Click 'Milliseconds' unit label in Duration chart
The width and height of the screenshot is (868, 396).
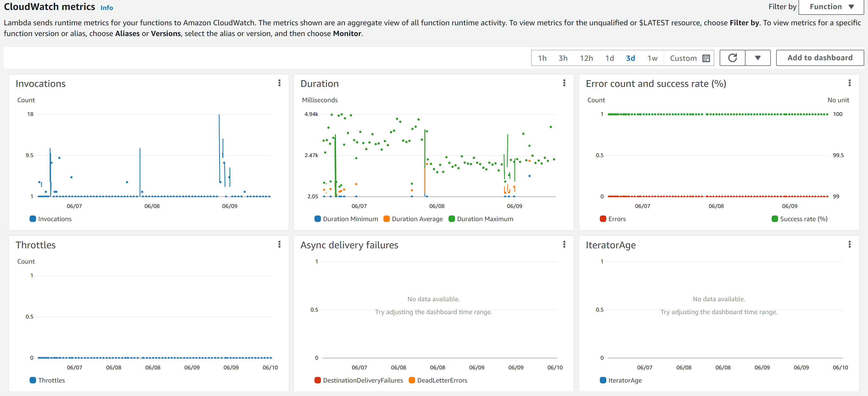pyautogui.click(x=319, y=100)
